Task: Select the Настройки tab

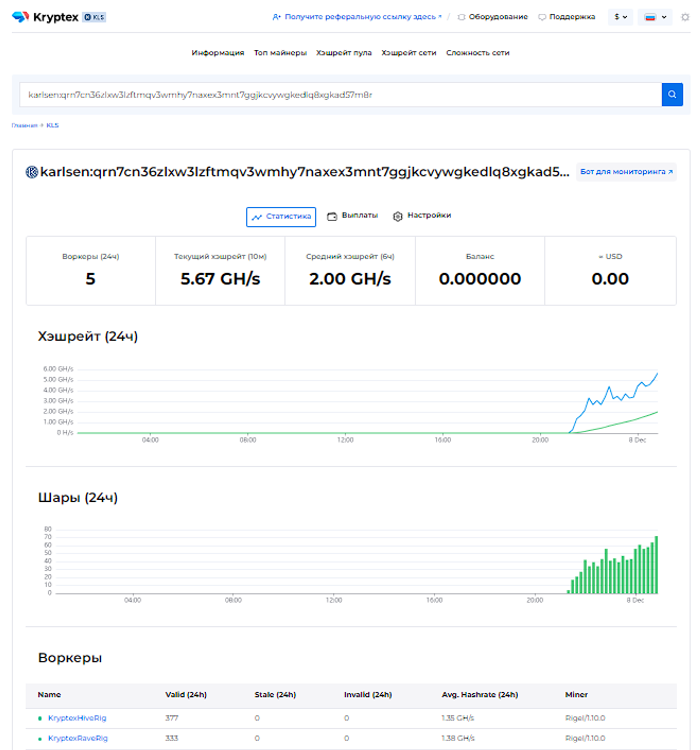Action: click(422, 216)
